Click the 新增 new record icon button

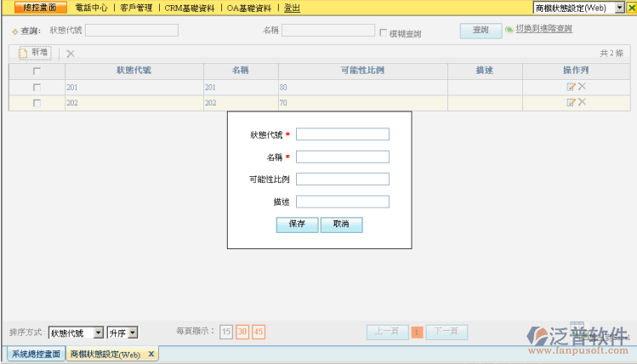tap(34, 53)
